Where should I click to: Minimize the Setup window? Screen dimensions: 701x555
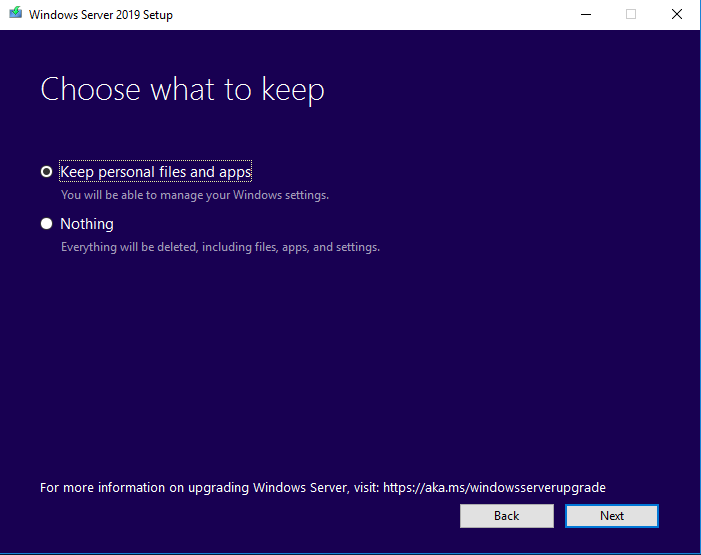[x=586, y=14]
